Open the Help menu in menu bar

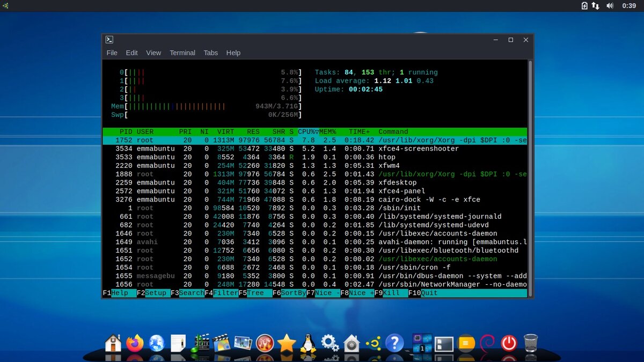click(233, 53)
